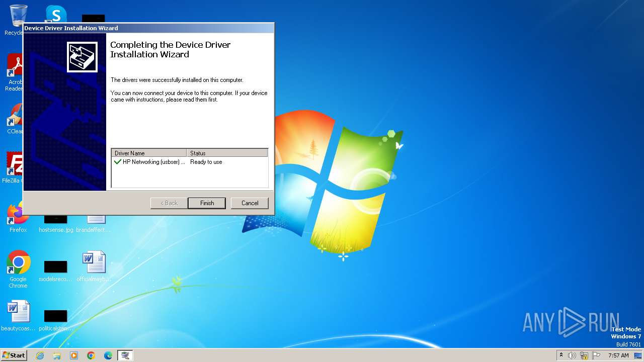Launch Microsoft Edge from the taskbar

tap(108, 355)
